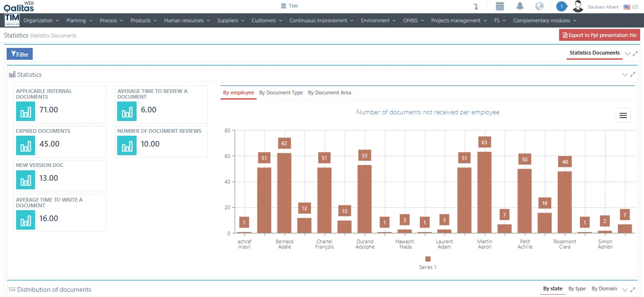Open the Process dropdown menu
Viewport: 644px width, 297px height.
pyautogui.click(x=111, y=20)
